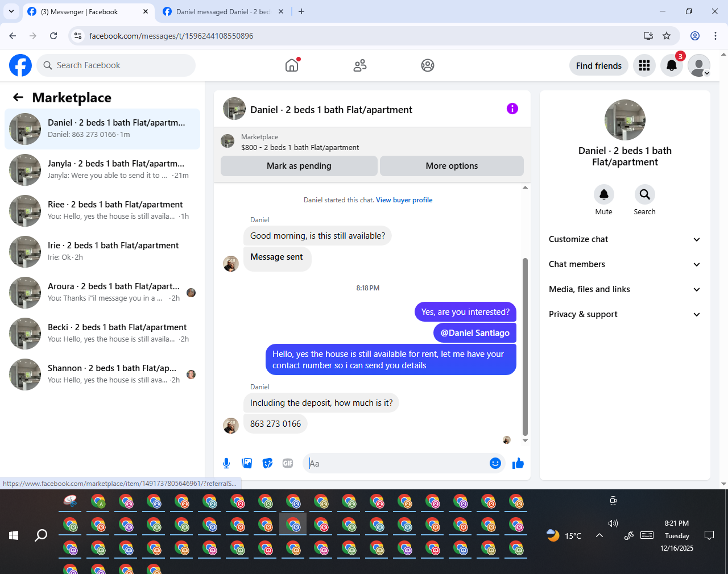Click 'Including the deposit, how much is it?'
This screenshot has width=728, height=574.
coord(321,403)
